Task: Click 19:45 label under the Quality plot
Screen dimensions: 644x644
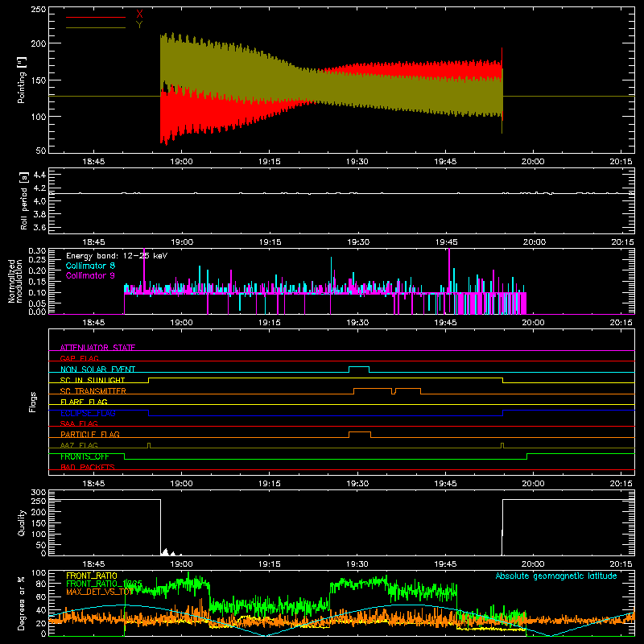Action: pyautogui.click(x=445, y=564)
